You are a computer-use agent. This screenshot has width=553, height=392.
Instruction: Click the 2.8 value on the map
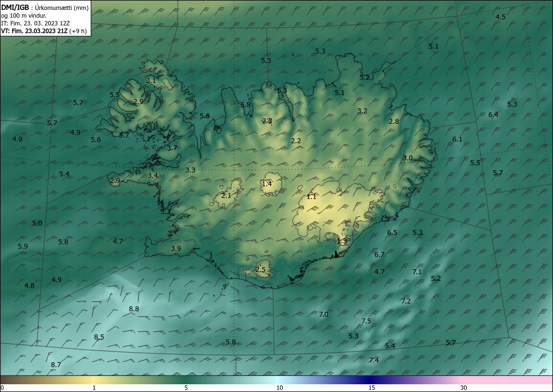coord(394,122)
